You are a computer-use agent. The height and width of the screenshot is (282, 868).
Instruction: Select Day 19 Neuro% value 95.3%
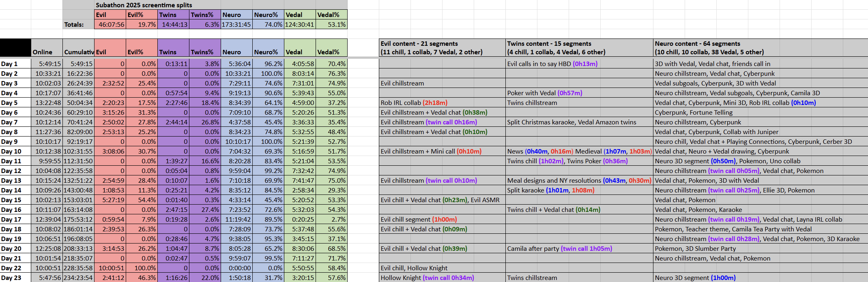[268, 239]
